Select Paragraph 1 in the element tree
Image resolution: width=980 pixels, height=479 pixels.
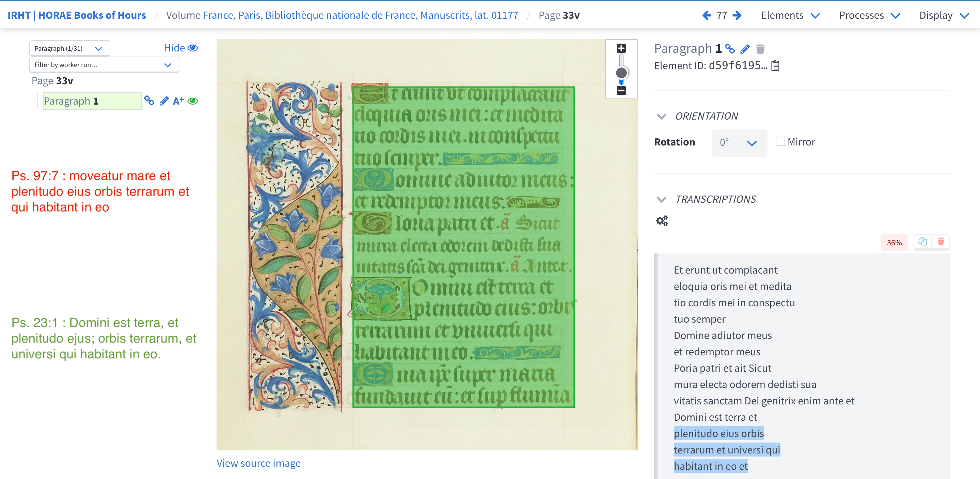92,101
